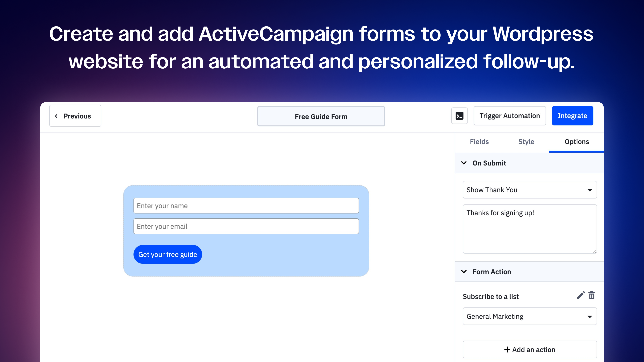Click the Thanks for signing up text area

click(x=529, y=229)
